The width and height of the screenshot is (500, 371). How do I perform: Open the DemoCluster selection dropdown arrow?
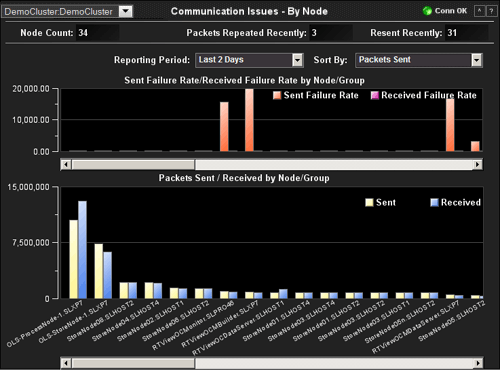pyautogui.click(x=125, y=12)
